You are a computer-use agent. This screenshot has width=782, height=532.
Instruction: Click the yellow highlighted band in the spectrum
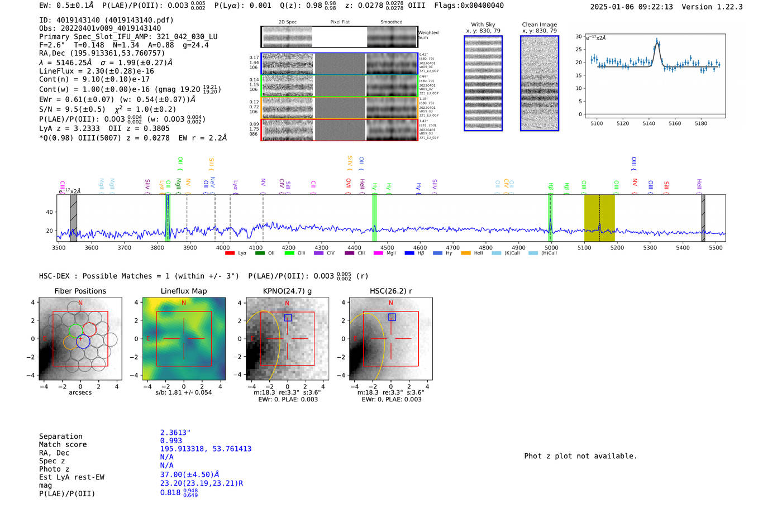pos(599,218)
